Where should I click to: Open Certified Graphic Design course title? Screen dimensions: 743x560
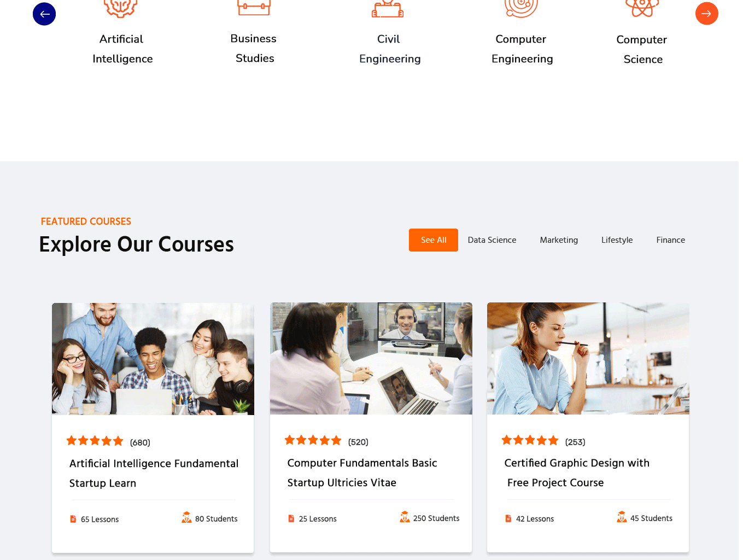pyautogui.click(x=577, y=473)
